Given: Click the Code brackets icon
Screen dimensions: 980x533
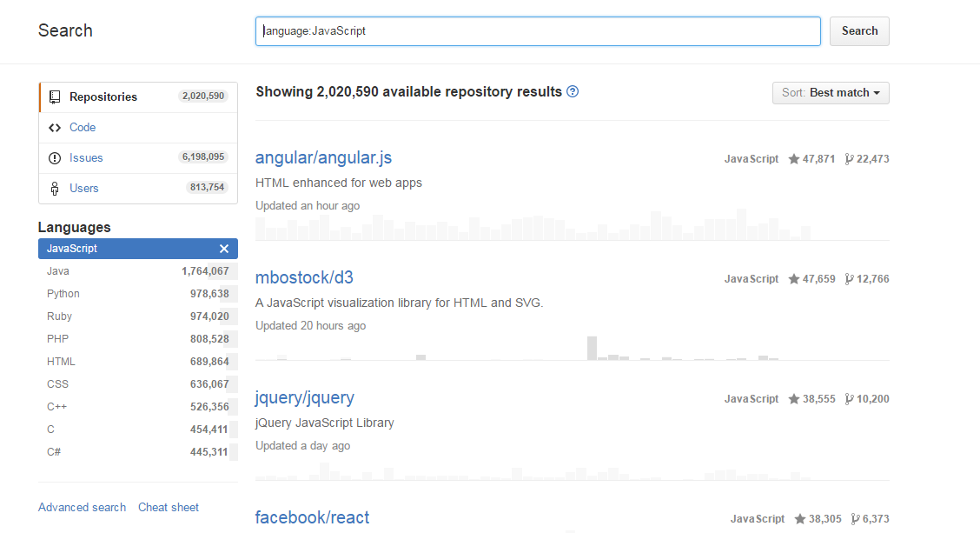Looking at the screenshot, I should (55, 128).
